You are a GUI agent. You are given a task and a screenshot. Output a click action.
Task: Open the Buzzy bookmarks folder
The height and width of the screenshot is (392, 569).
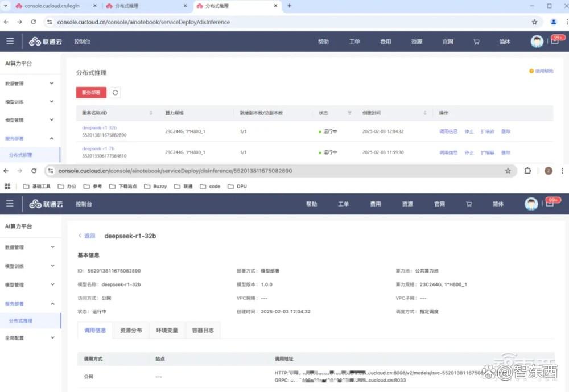[x=155, y=186]
